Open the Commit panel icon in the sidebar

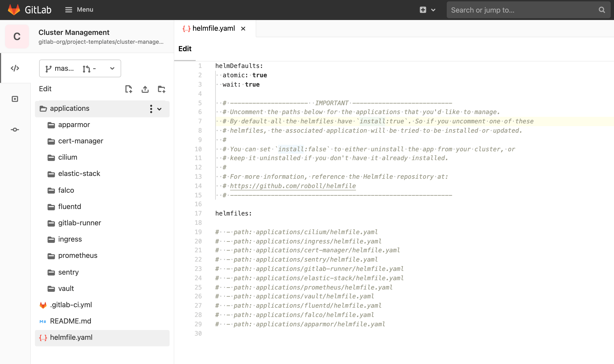(x=15, y=129)
